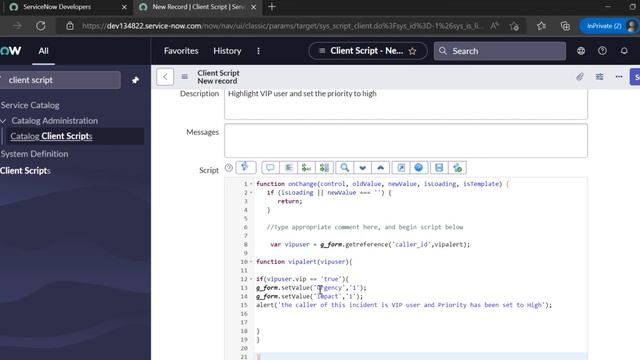Open notifications bell icon
This screenshot has width=640, height=360.
coord(624,51)
